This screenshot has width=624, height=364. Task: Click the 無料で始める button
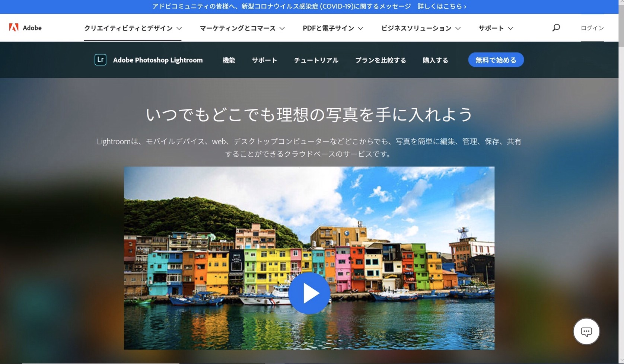(x=496, y=60)
